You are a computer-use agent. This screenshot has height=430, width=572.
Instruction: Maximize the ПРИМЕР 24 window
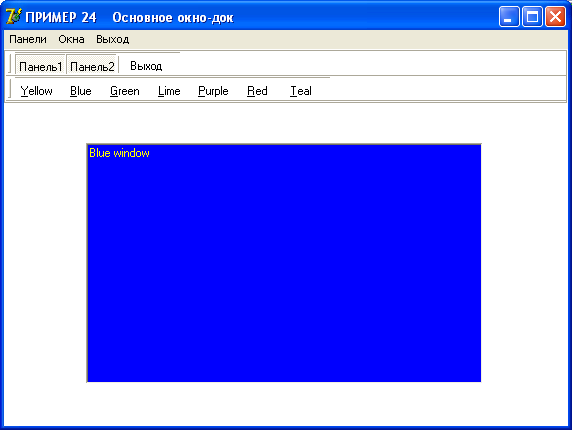point(532,17)
